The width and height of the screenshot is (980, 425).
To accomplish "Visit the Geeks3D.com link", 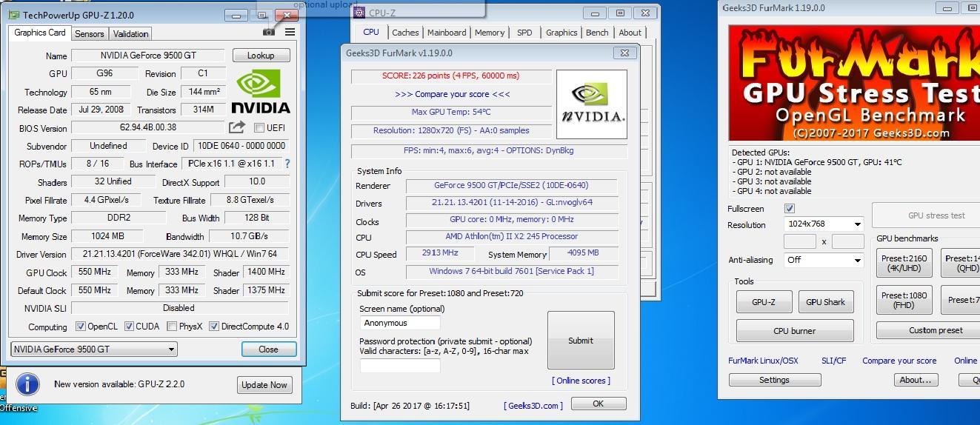I will point(533,405).
